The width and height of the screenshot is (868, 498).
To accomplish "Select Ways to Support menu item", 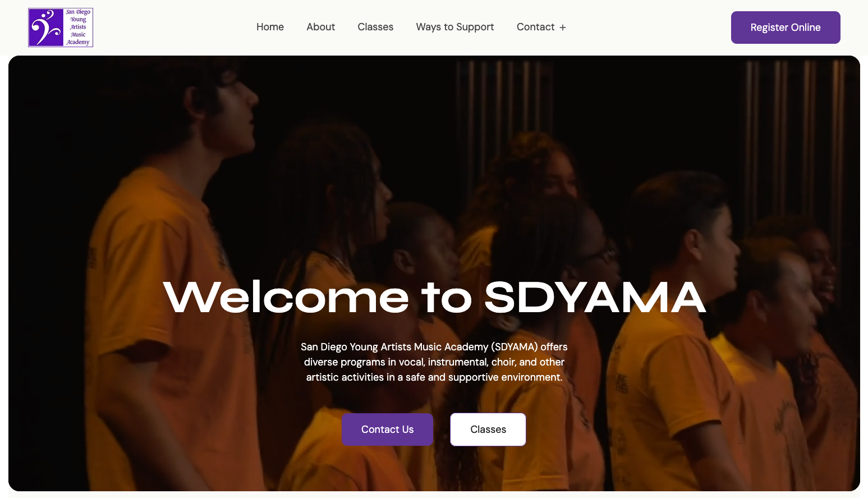I will point(455,27).
